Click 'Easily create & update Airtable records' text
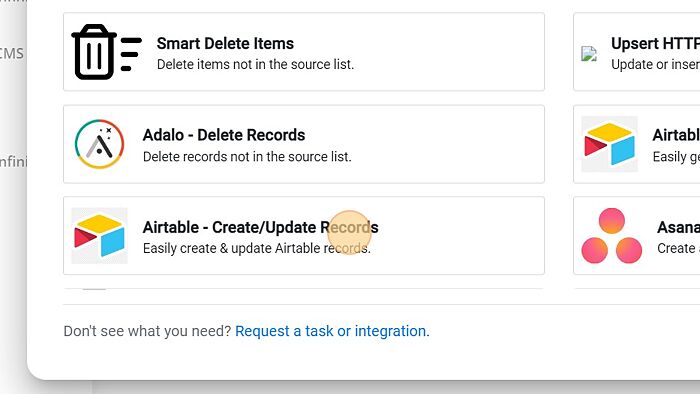Screen dimensions: 700x394 click(257, 248)
